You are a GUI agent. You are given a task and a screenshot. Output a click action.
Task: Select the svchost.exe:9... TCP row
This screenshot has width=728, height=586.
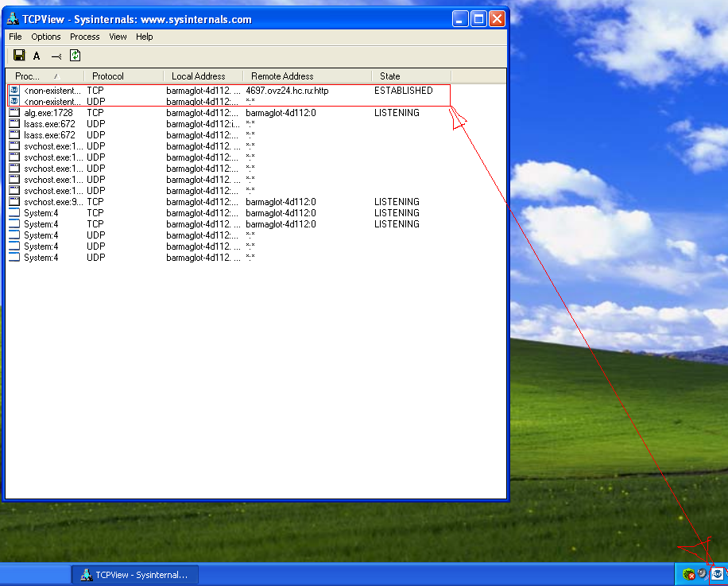228,202
